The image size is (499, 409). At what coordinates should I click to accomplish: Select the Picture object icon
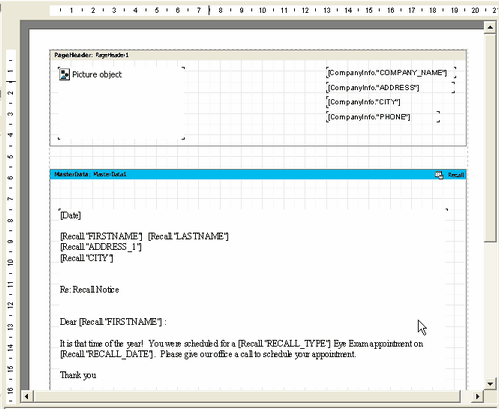coord(64,75)
